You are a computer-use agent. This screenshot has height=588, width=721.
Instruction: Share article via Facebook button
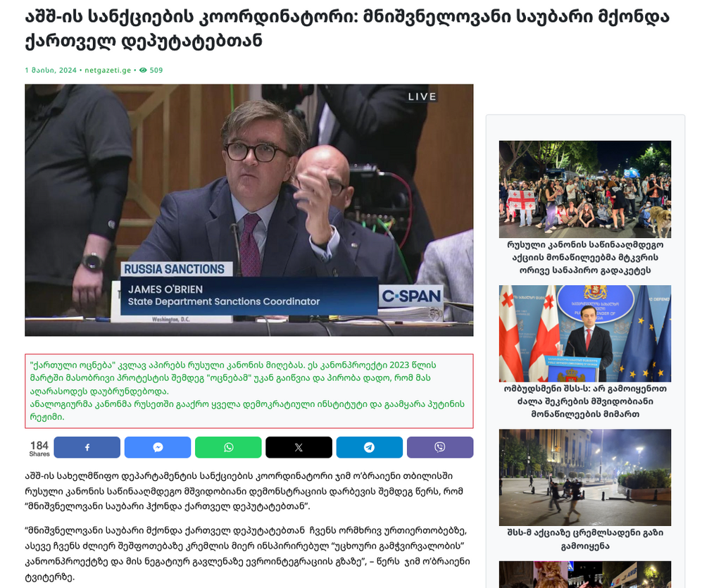coord(87,447)
